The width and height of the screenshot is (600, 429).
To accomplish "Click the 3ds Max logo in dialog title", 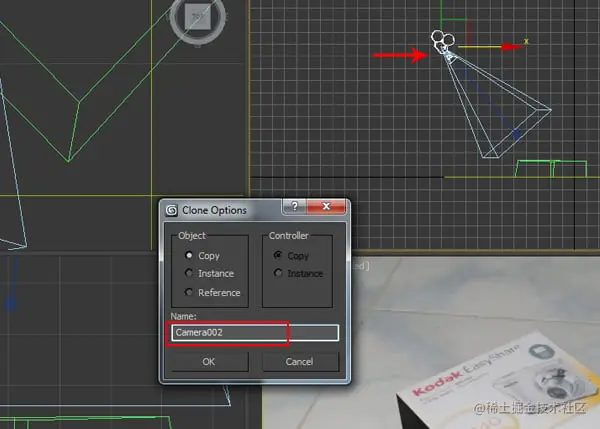I will click(x=171, y=210).
